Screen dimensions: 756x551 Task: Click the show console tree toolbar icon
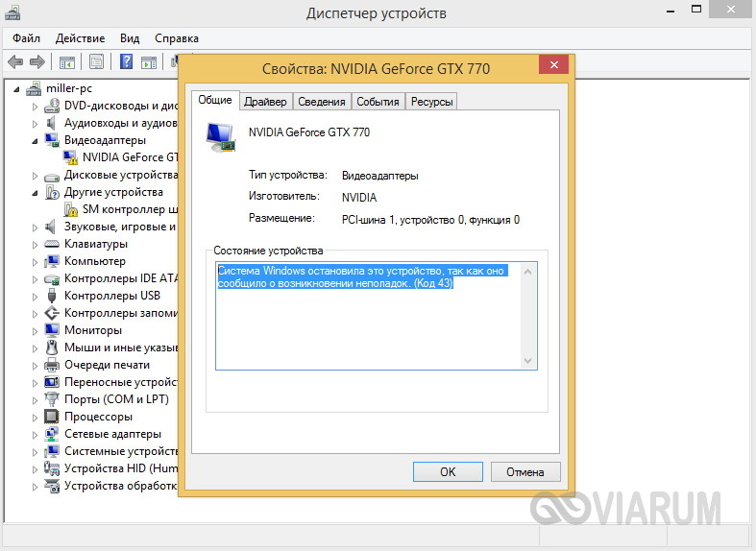tap(67, 62)
